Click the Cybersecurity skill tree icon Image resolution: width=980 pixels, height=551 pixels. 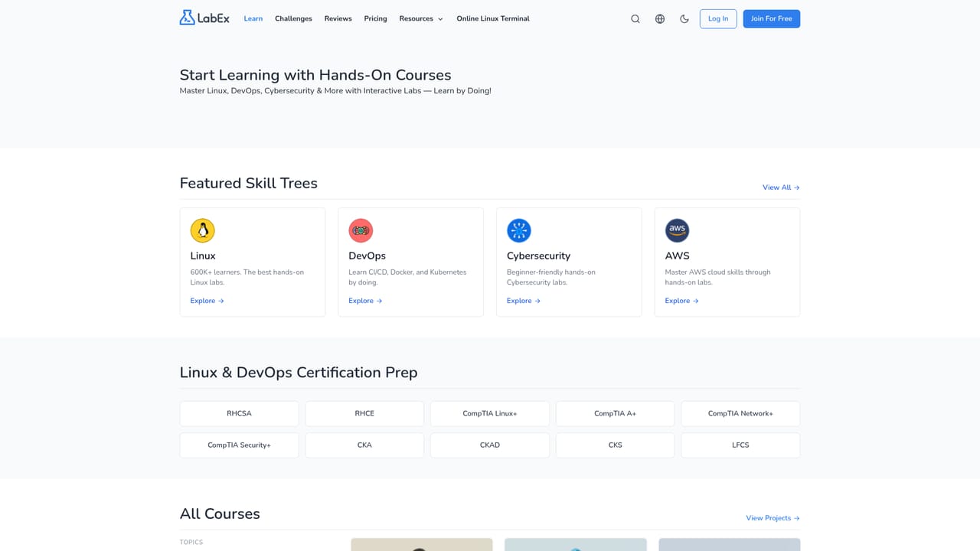click(x=519, y=230)
